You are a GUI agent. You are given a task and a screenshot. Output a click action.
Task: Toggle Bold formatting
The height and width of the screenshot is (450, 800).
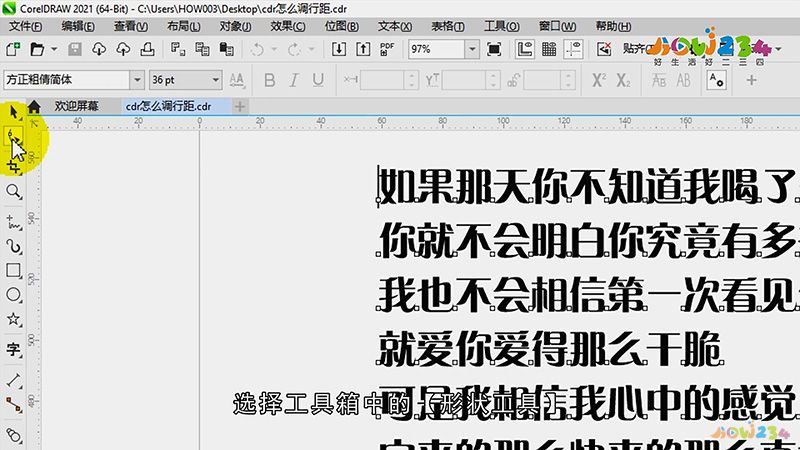point(270,80)
